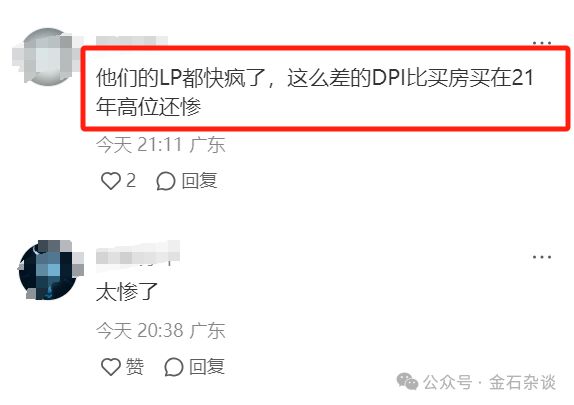Like the first comment with heart icon
This screenshot has width=574, height=405.
click(111, 181)
